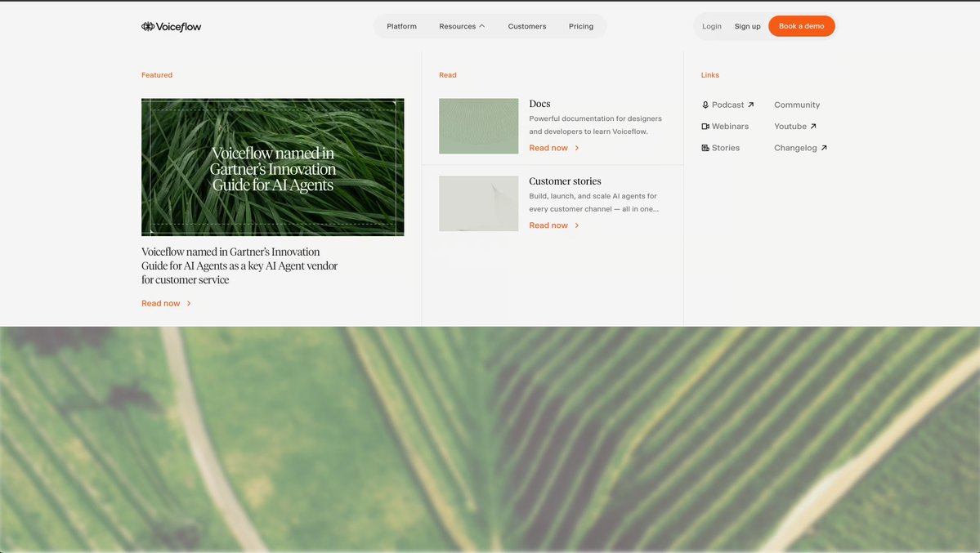Go to the Customers page
Viewport: 980px width, 553px height.
click(x=527, y=26)
